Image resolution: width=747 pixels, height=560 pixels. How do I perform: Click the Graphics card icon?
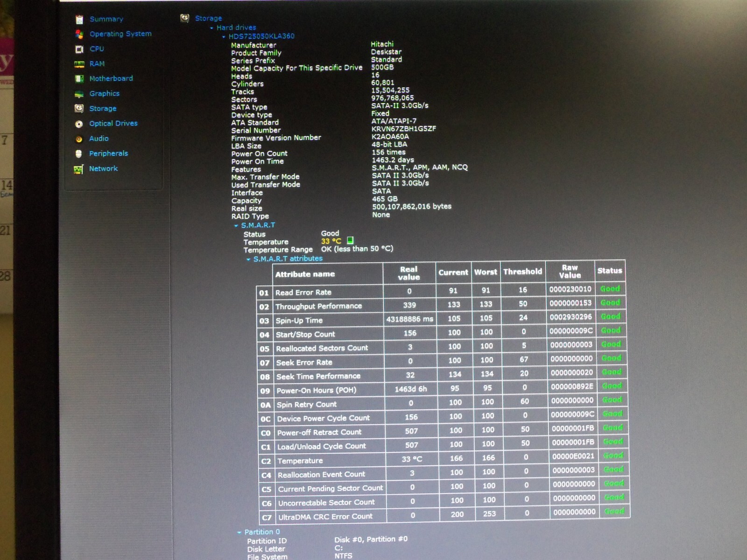pyautogui.click(x=79, y=94)
